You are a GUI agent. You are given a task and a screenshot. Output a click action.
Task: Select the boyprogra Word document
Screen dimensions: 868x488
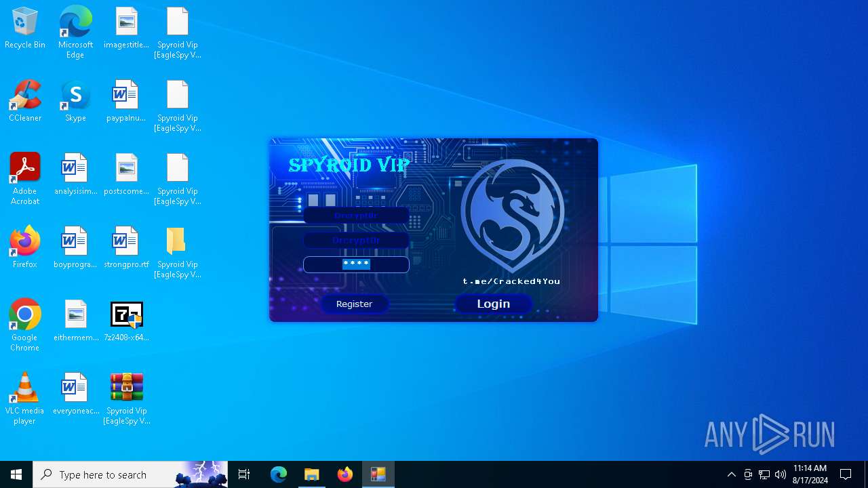pos(75,248)
